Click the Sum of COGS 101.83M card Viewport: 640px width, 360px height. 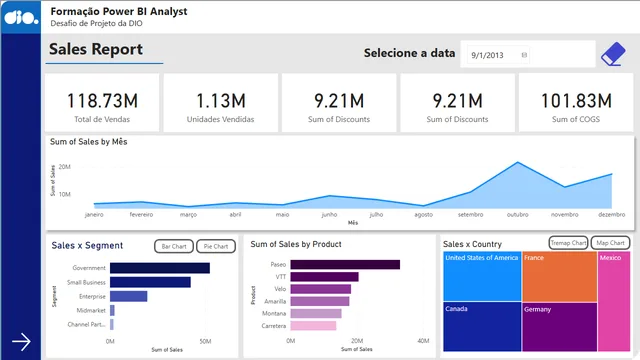pos(576,102)
